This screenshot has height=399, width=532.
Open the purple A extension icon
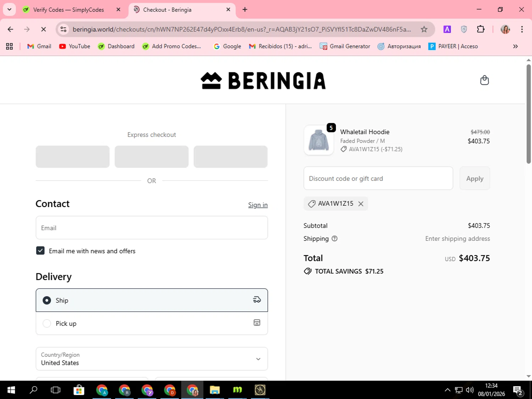point(447,29)
